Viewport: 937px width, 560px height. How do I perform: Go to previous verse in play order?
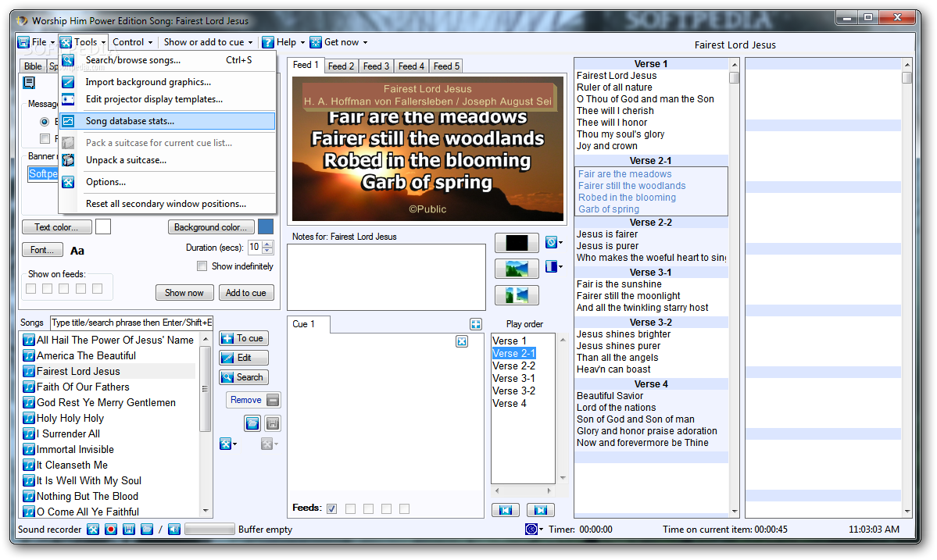(506, 510)
